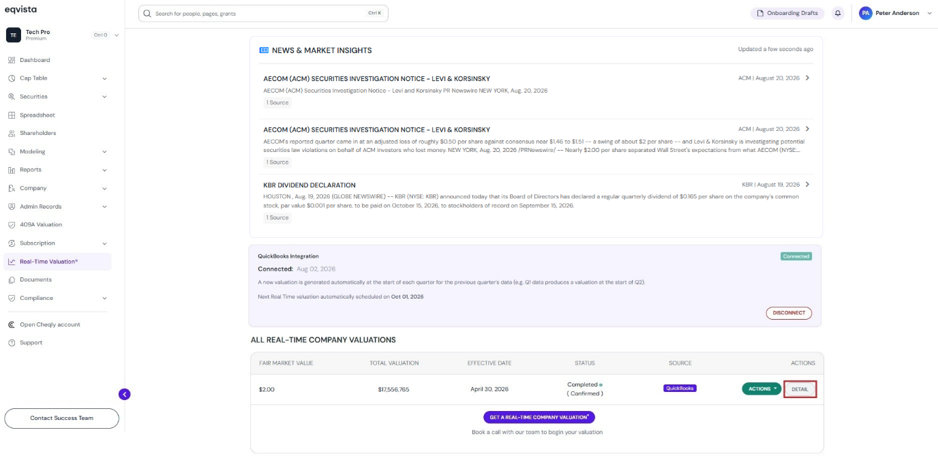
Task: Click total valuation $17,556,765 cell
Action: point(394,390)
